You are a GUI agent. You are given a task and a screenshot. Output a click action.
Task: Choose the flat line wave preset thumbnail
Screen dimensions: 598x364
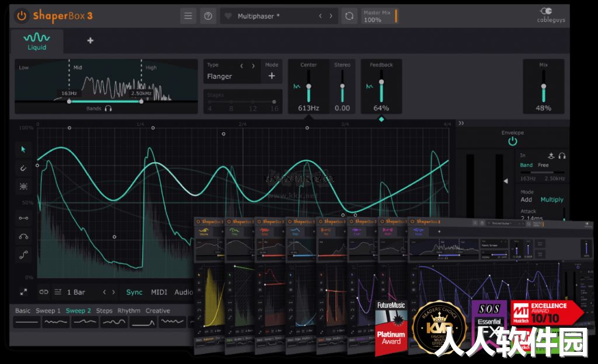pyautogui.click(x=27, y=322)
